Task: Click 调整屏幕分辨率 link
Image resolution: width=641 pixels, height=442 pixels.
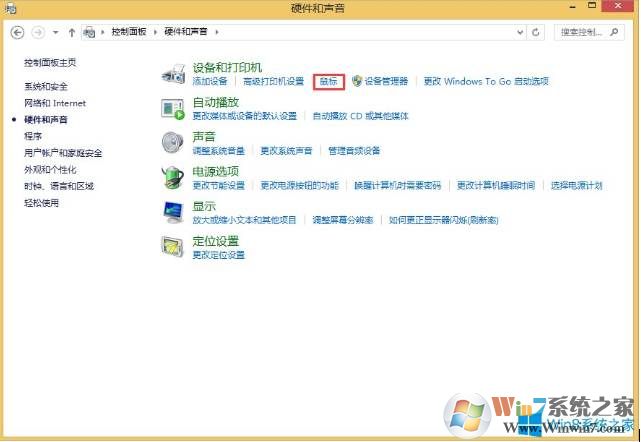Action: [x=343, y=220]
